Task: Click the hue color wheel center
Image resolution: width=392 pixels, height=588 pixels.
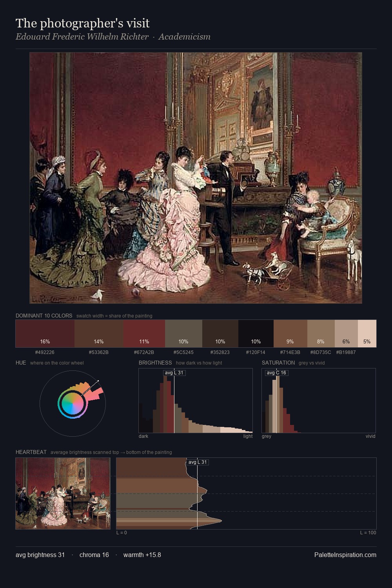Action: tap(73, 403)
